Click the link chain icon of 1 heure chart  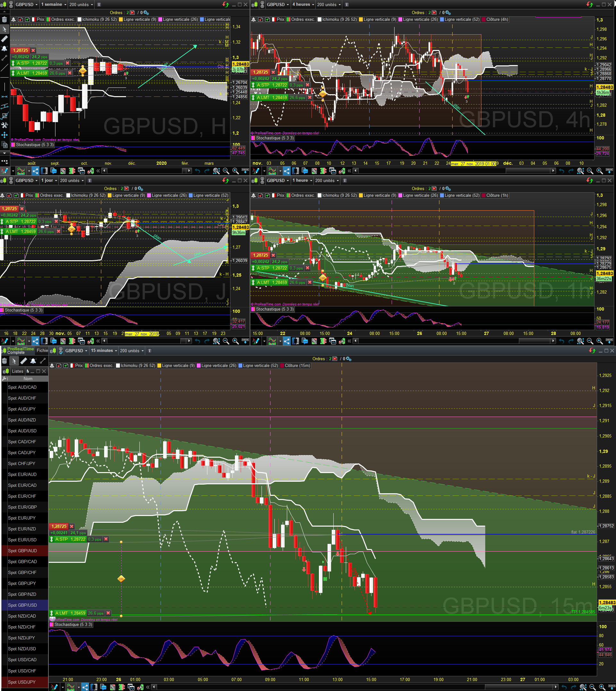(262, 180)
